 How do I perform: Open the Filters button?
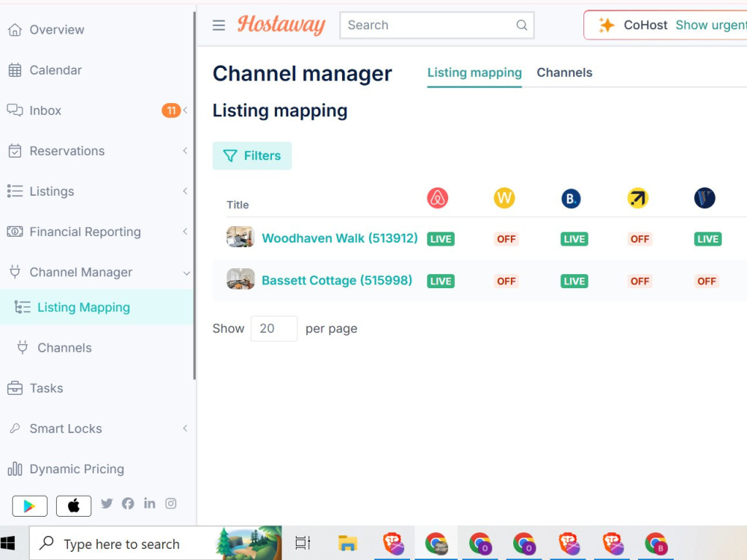(x=252, y=156)
